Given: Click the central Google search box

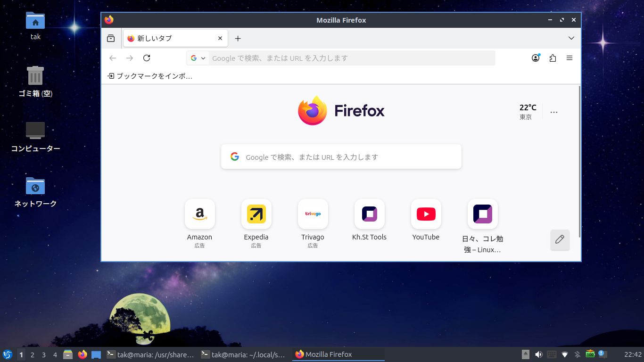Looking at the screenshot, I should (341, 157).
